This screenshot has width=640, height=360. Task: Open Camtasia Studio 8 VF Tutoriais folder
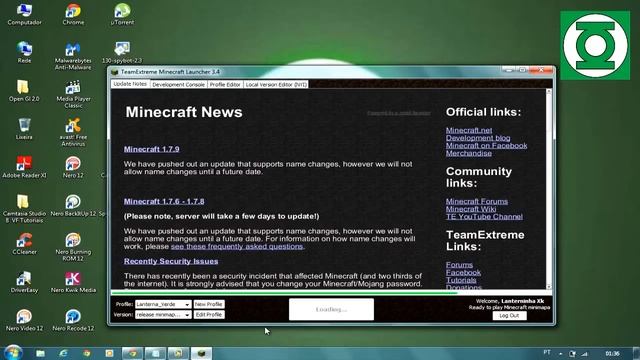click(x=24, y=209)
